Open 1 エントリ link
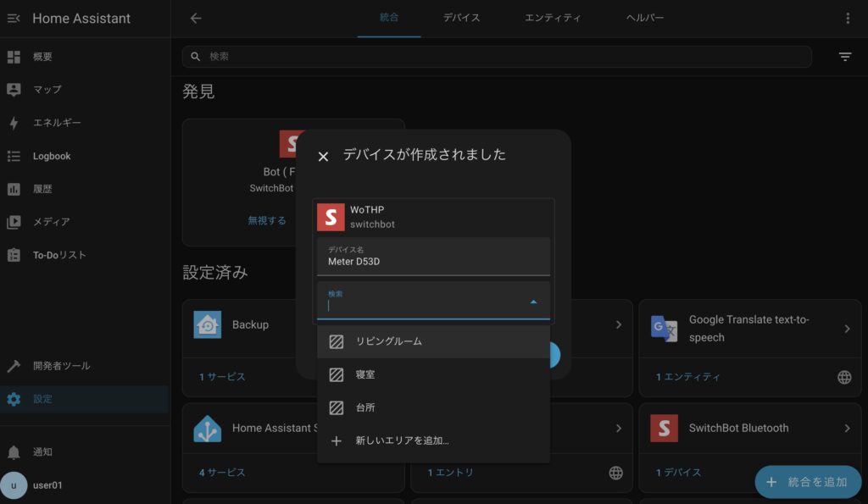This screenshot has height=504, width=868. 451,473
